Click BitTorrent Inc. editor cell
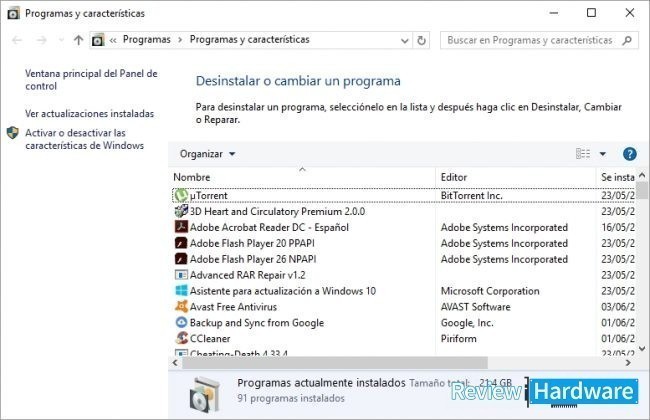 pyautogui.click(x=471, y=195)
